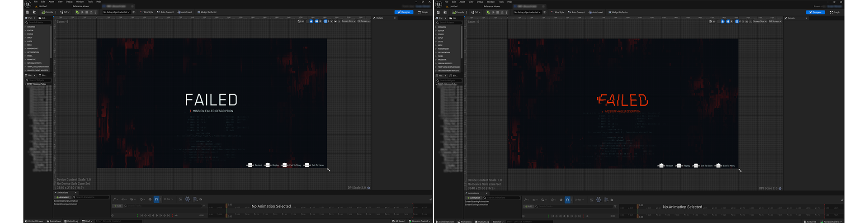Image resolution: width=868 pixels, height=223 pixels.
Task: Open Output Log in right window status bar
Action: coord(482,222)
